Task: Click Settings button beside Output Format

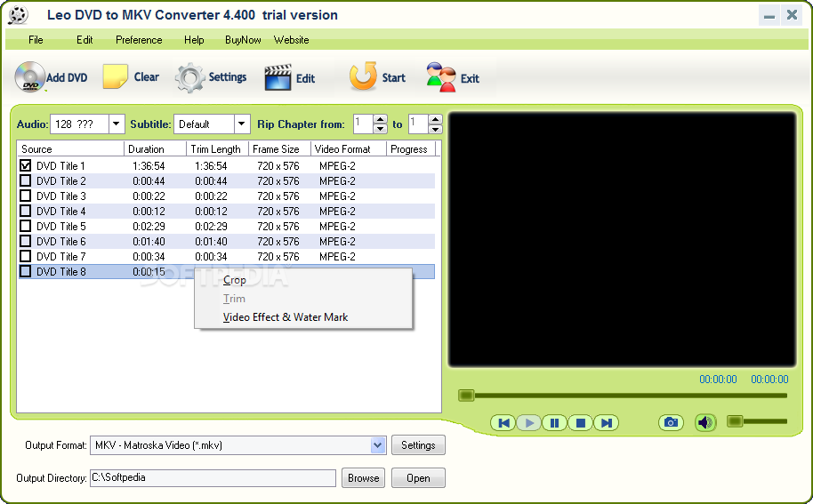Action: click(418, 445)
